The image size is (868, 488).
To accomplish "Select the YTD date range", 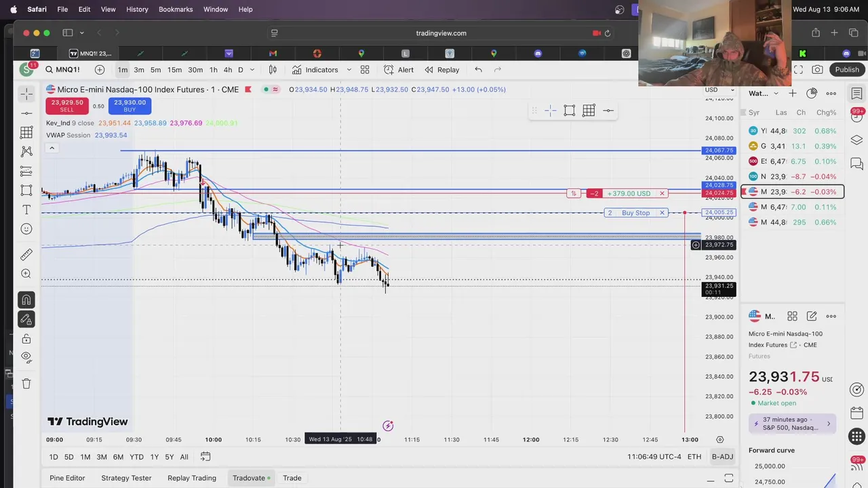I will pos(136,457).
